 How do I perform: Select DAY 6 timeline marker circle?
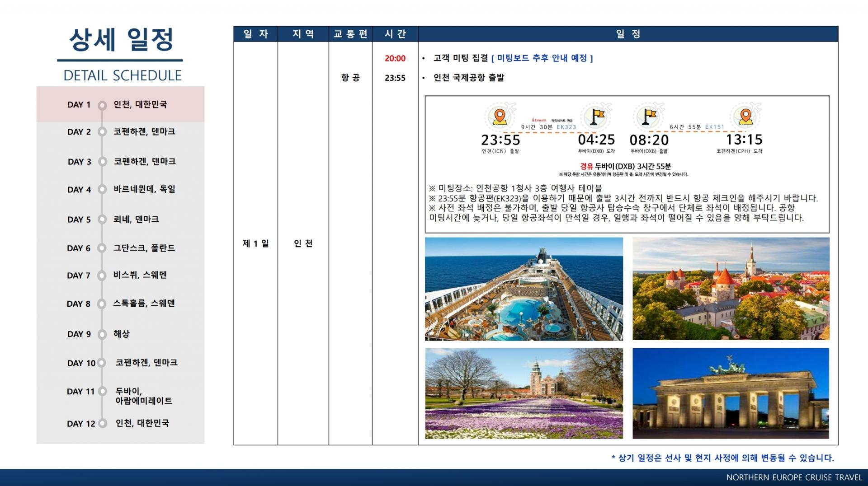pyautogui.click(x=103, y=248)
